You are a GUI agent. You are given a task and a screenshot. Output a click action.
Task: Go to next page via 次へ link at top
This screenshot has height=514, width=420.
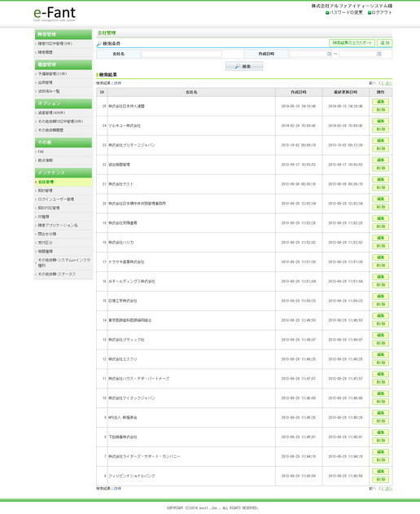(388, 83)
